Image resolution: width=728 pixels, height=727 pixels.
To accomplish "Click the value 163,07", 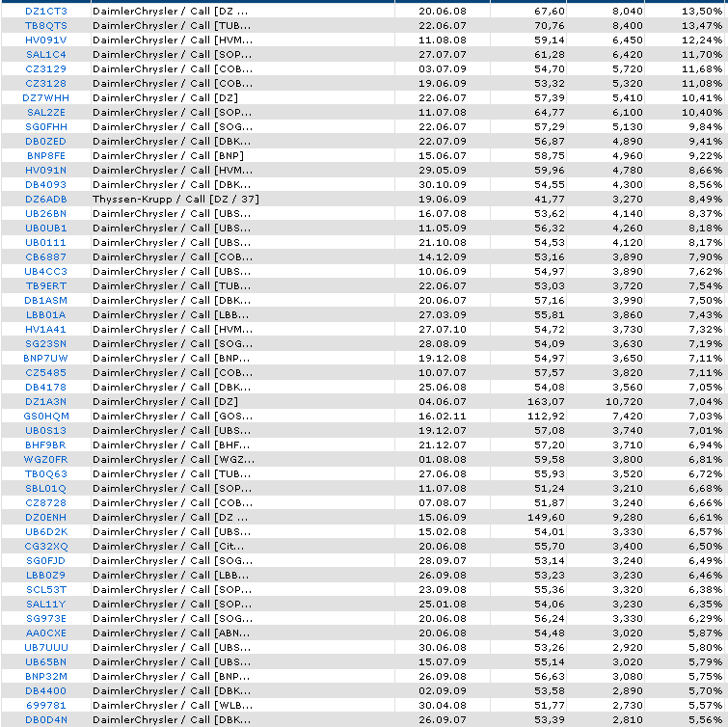I will click(546, 401).
